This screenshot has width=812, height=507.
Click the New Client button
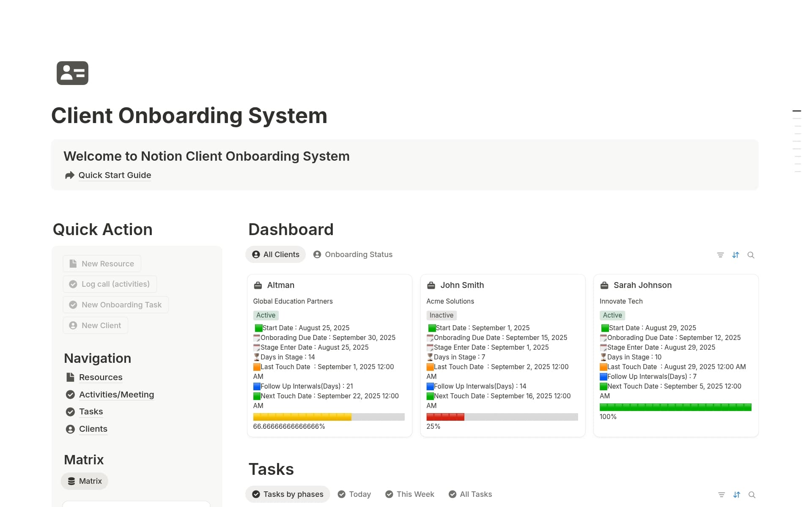95,325
